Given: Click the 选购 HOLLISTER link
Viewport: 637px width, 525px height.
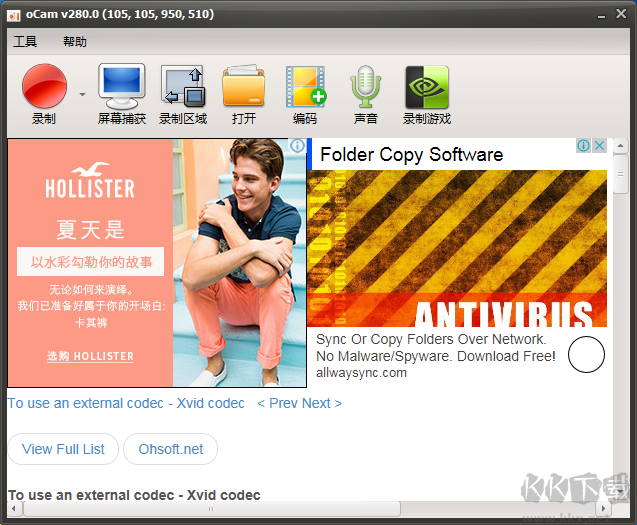Looking at the screenshot, I should point(90,356).
